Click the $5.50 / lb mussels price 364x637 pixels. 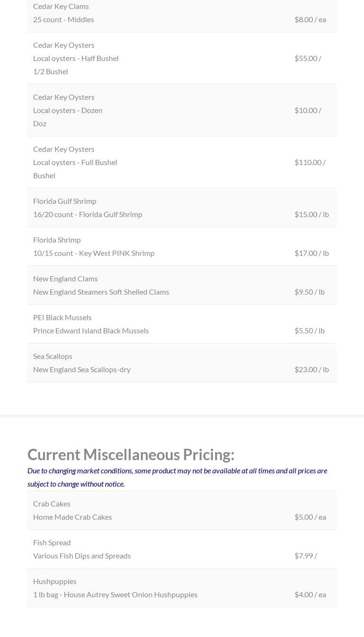coord(309,331)
